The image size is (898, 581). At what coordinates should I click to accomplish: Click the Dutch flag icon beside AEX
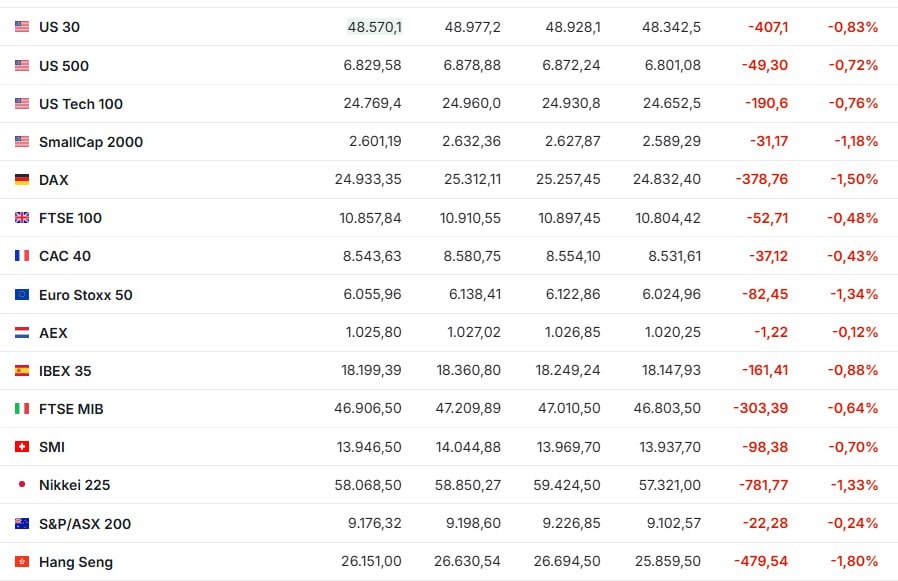coord(22,333)
